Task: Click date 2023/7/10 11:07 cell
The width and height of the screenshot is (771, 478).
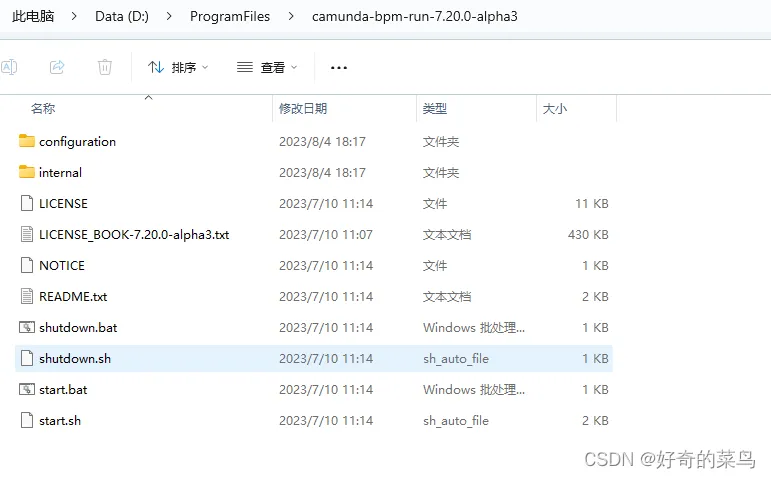Action: [326, 235]
